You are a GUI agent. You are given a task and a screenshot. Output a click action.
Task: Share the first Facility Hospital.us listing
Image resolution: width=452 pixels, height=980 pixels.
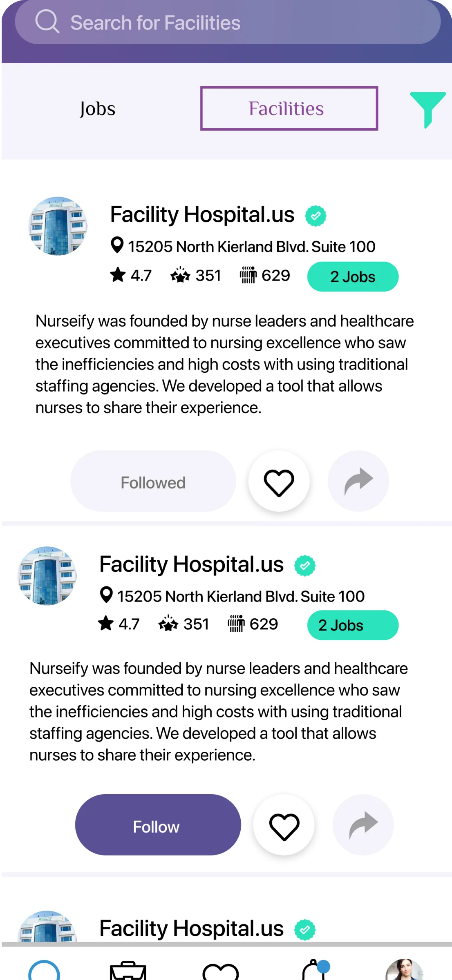[358, 481]
